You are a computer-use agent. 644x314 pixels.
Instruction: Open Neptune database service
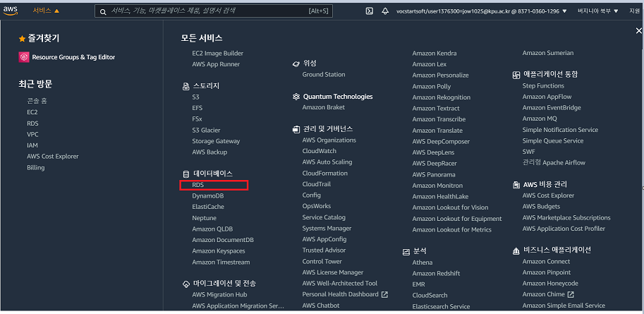[204, 218]
